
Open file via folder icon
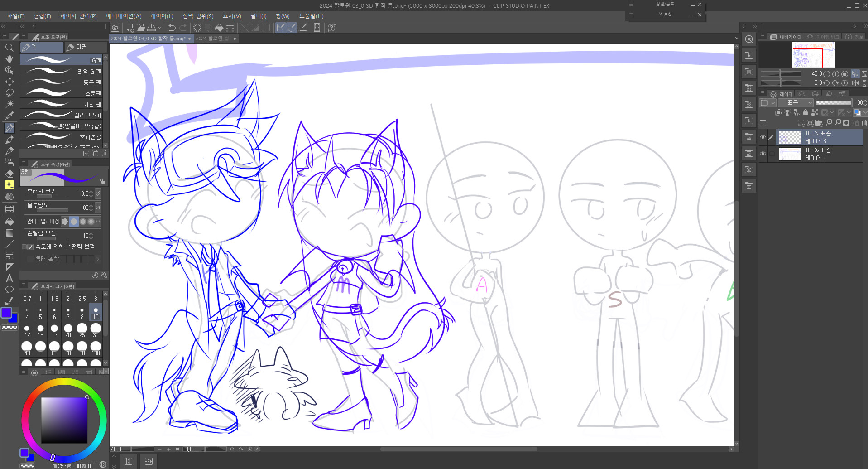coord(141,28)
